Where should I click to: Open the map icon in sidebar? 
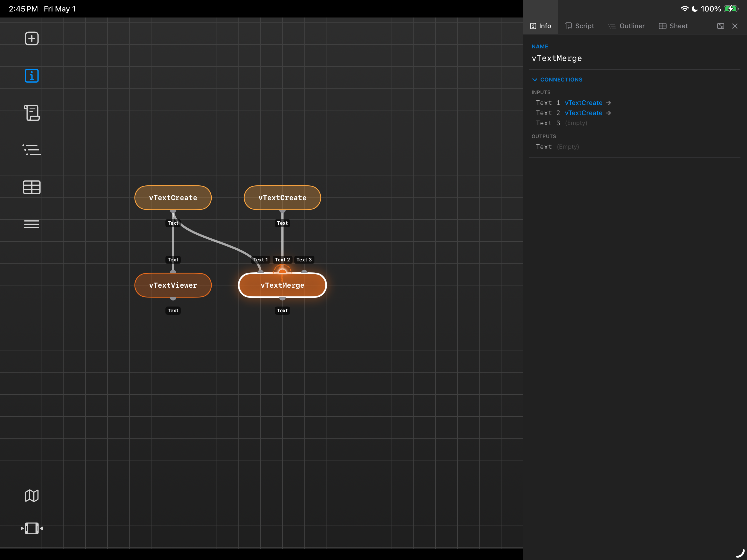[x=32, y=495]
